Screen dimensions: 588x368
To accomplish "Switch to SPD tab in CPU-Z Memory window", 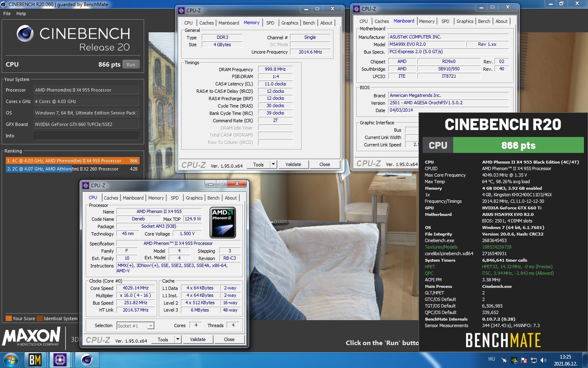I will tap(270, 23).
